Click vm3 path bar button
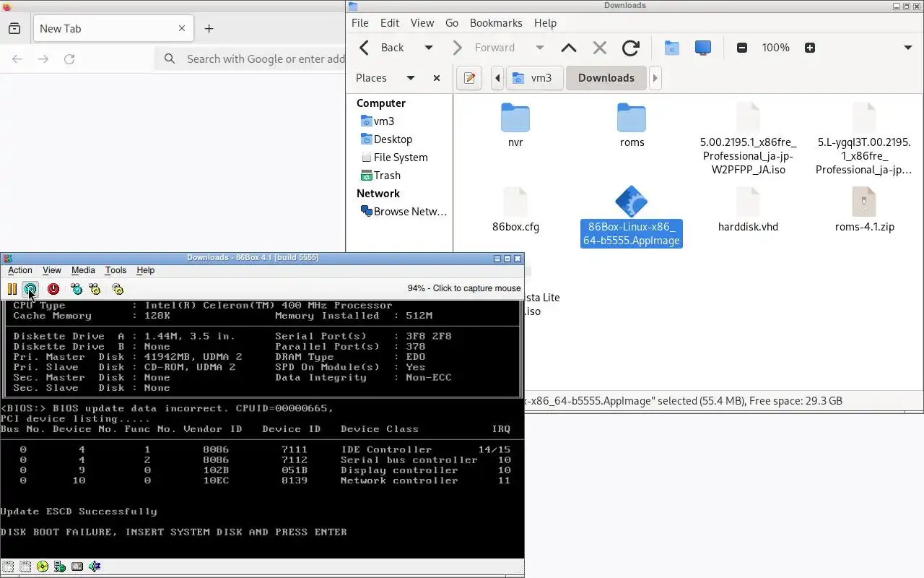The height and width of the screenshot is (578, 924). tap(534, 78)
